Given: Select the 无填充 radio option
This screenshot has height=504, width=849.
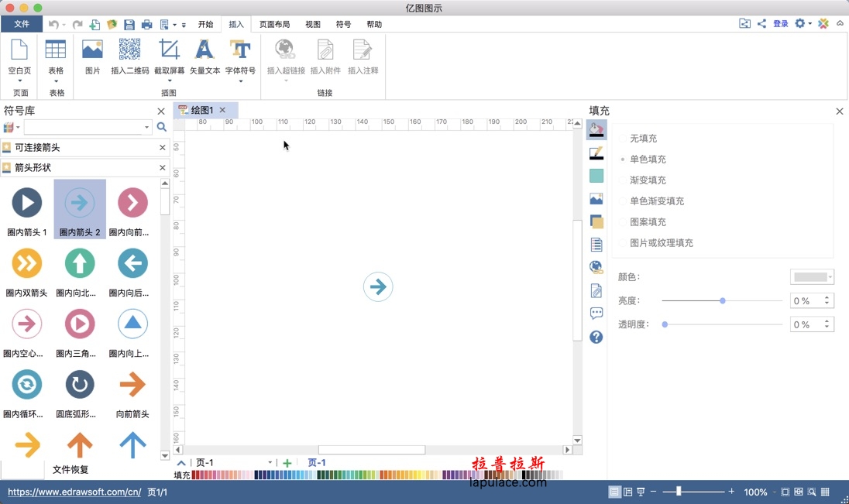Looking at the screenshot, I should tap(623, 139).
